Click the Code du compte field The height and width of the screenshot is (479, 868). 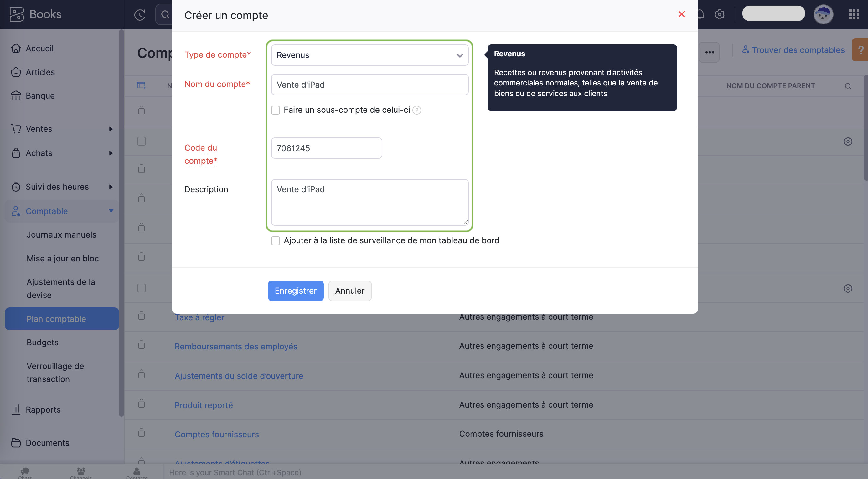click(x=326, y=148)
